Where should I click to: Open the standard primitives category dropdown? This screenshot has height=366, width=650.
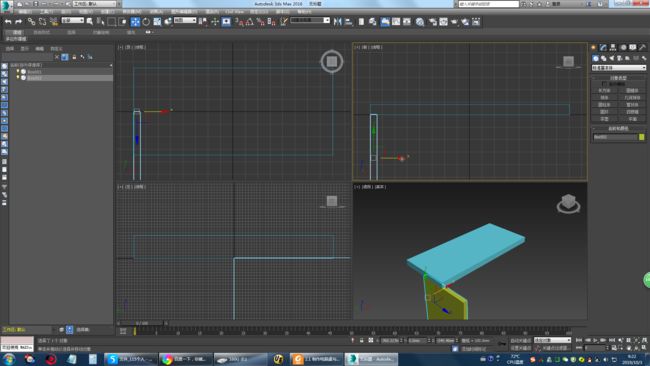[618, 68]
